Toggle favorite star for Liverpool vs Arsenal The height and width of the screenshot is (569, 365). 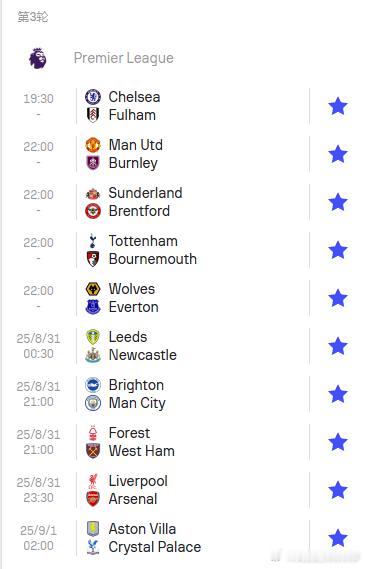(x=338, y=490)
